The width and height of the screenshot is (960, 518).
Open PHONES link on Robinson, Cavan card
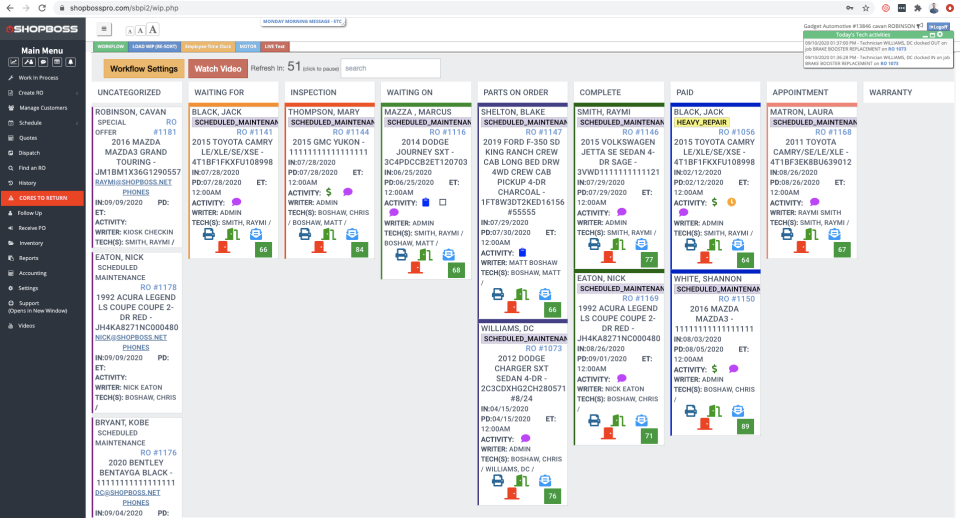click(136, 192)
